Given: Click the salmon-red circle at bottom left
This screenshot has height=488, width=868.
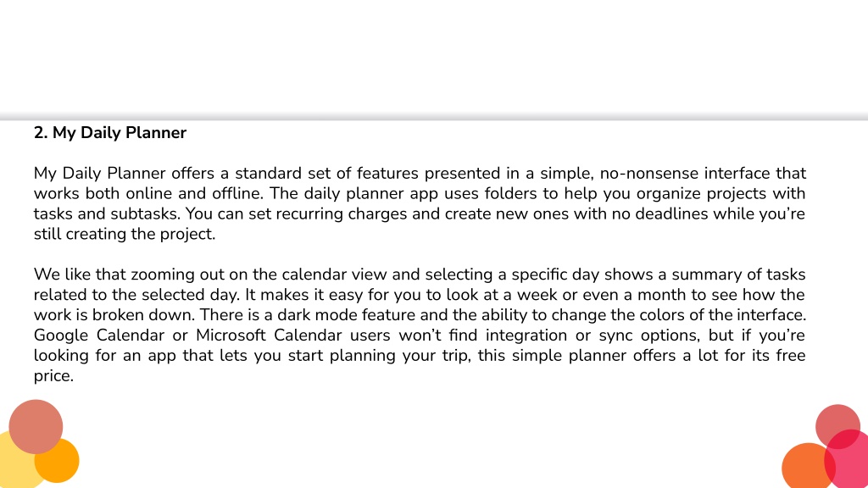Looking at the screenshot, I should pos(36,427).
